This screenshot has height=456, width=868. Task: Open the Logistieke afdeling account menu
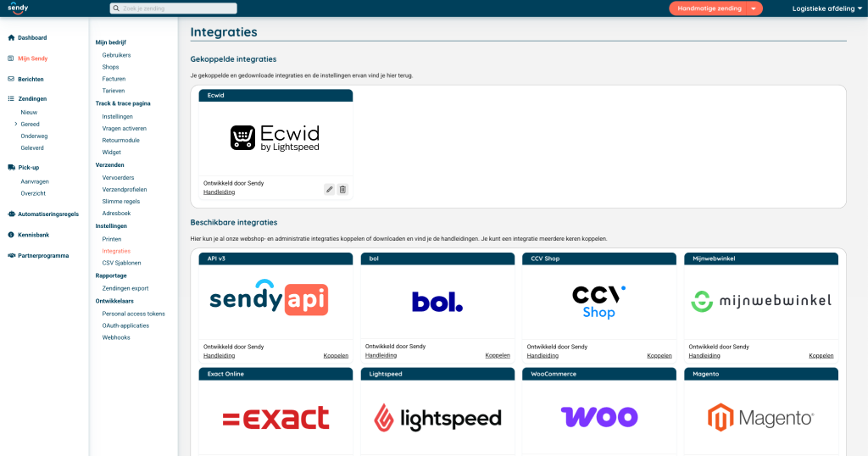click(x=827, y=8)
